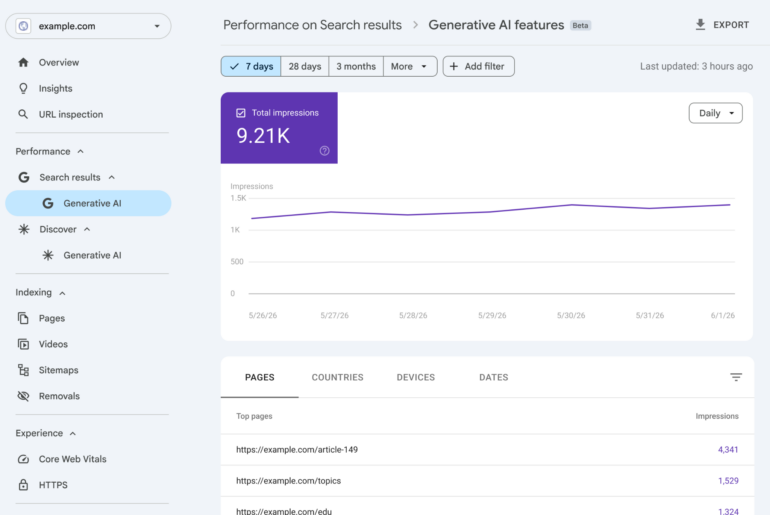Collapse the Search results chevron
770x515 pixels.
pos(111,177)
